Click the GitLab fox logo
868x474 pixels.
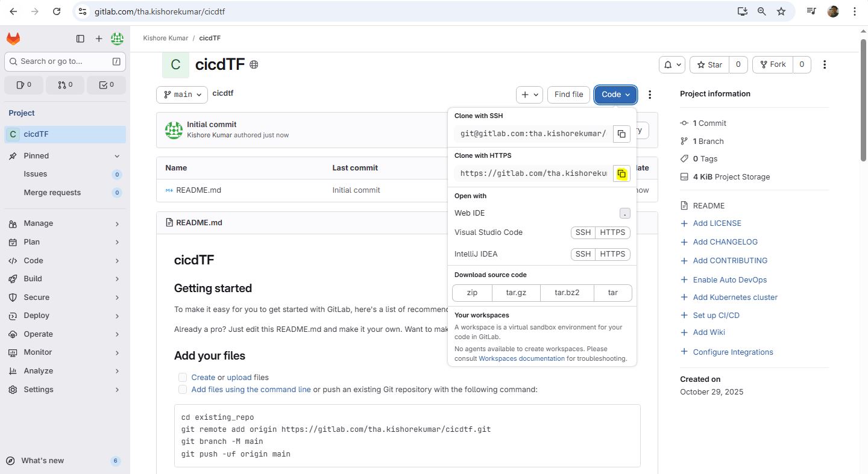[13, 39]
